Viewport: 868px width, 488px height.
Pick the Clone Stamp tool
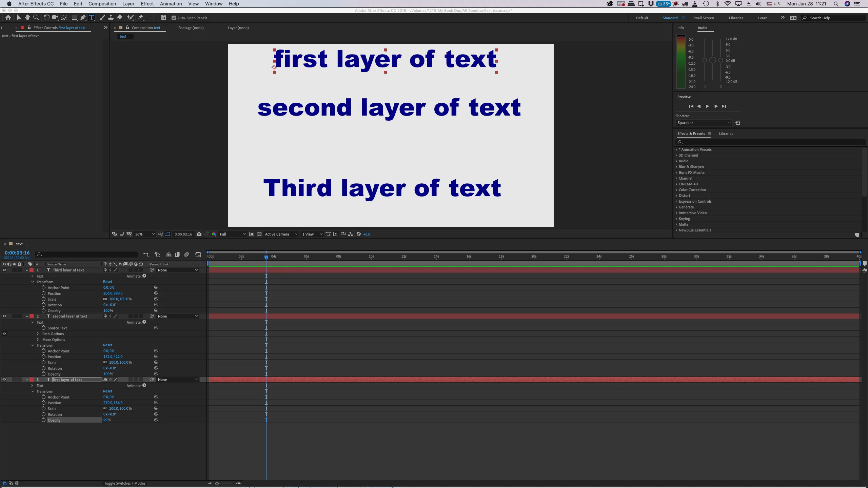pyautogui.click(x=111, y=18)
